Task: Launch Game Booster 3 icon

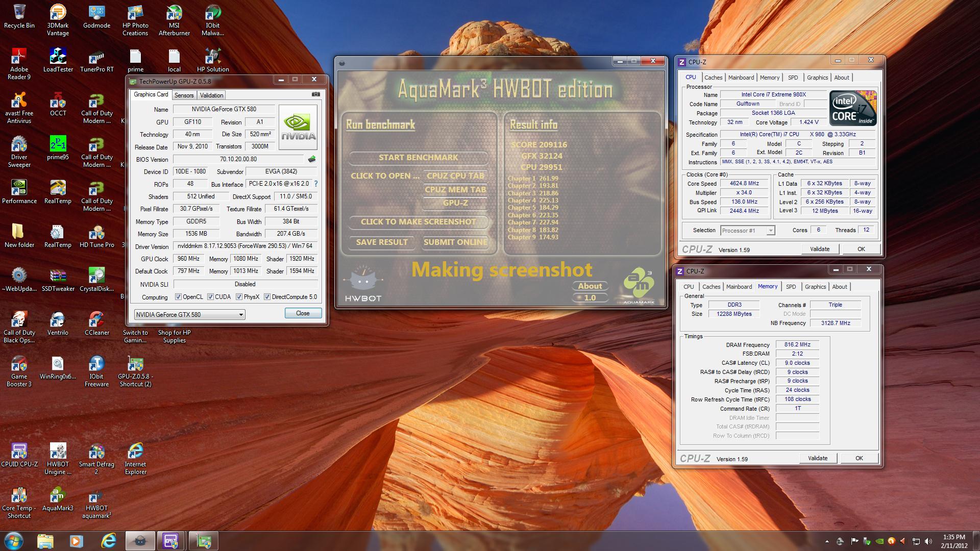Action: pyautogui.click(x=19, y=371)
